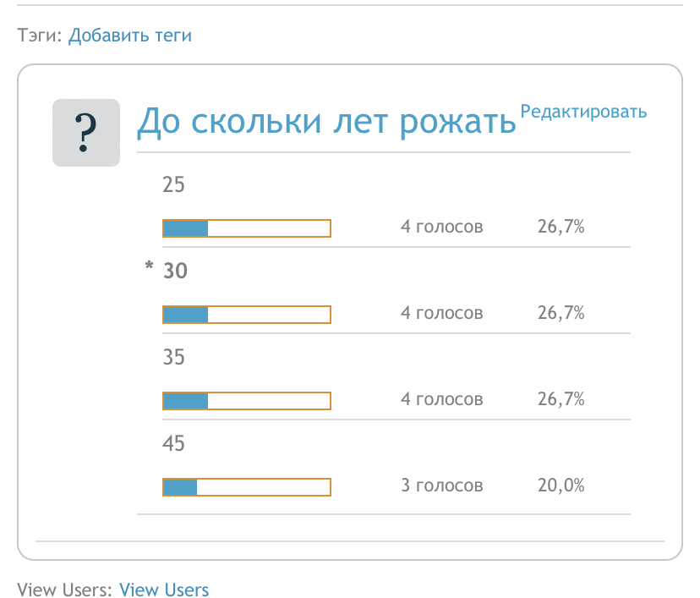Click the question mark poll icon

86,133
